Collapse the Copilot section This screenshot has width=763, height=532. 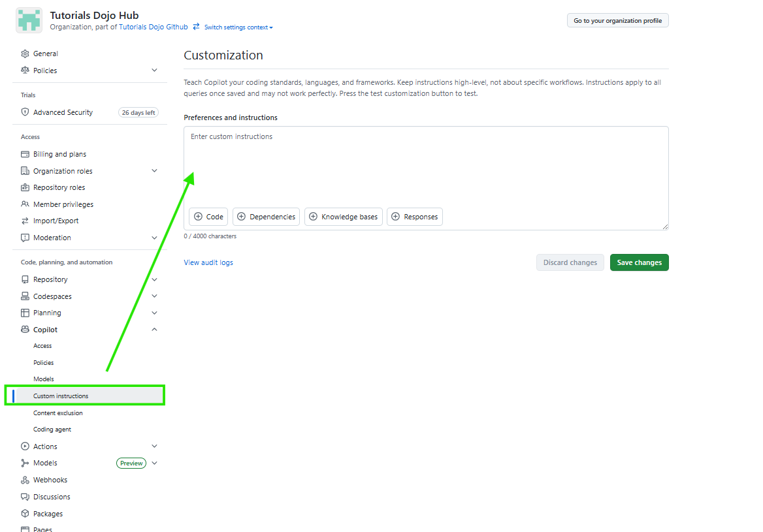tap(154, 329)
